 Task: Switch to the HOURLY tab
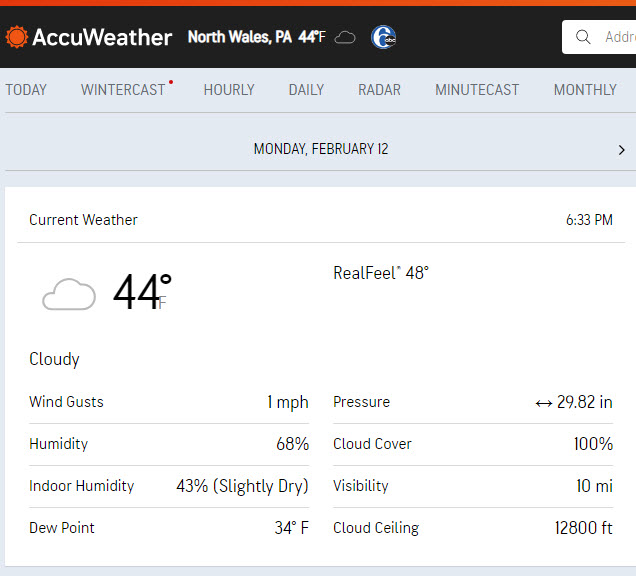[229, 90]
